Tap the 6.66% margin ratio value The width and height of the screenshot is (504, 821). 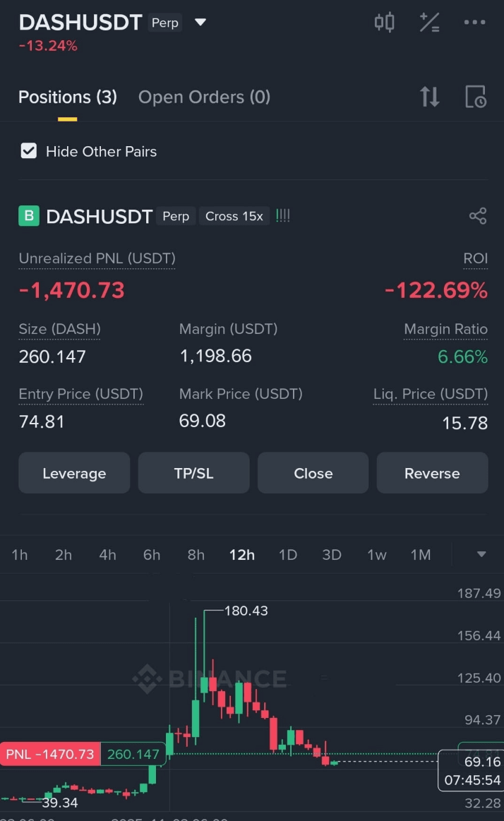click(462, 356)
